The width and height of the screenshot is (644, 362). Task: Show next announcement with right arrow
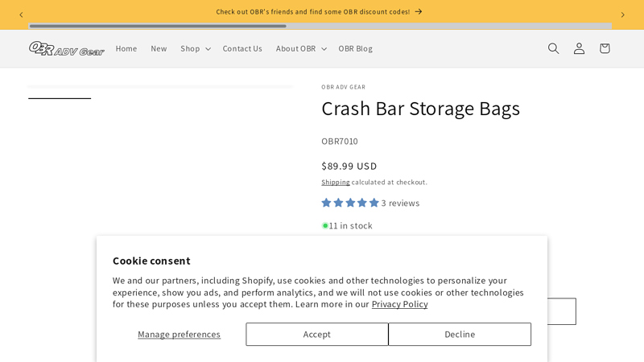click(622, 14)
